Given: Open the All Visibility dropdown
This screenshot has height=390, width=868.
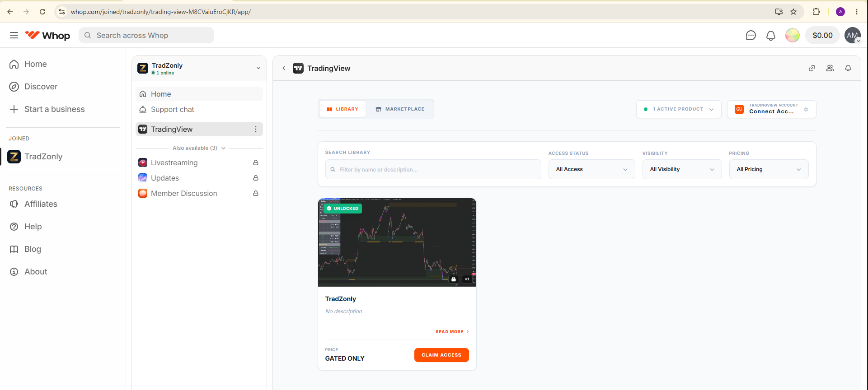Looking at the screenshot, I should (x=682, y=169).
